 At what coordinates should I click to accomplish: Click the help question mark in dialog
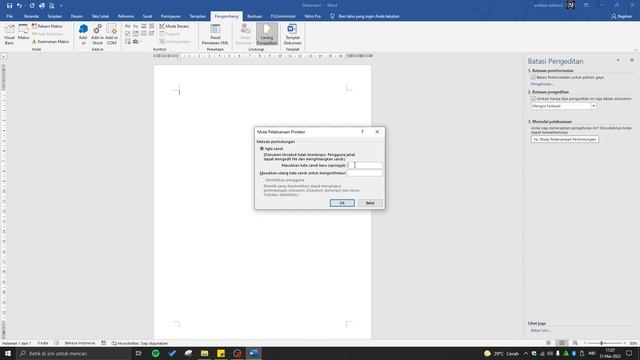[362, 132]
